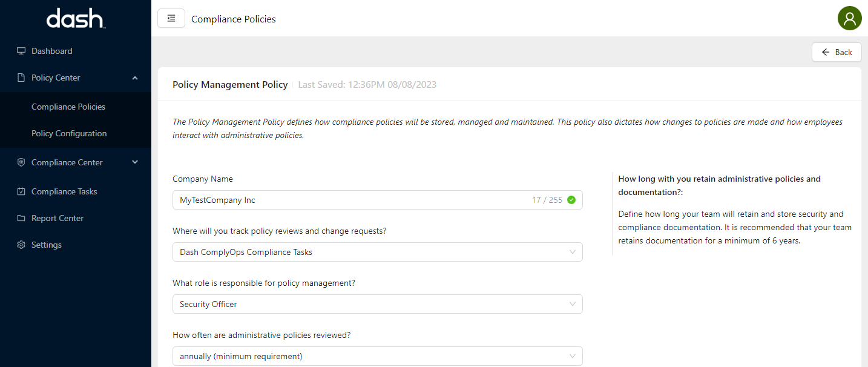Click the Company Name input field
This screenshot has width=868, height=367.
coord(351,200)
